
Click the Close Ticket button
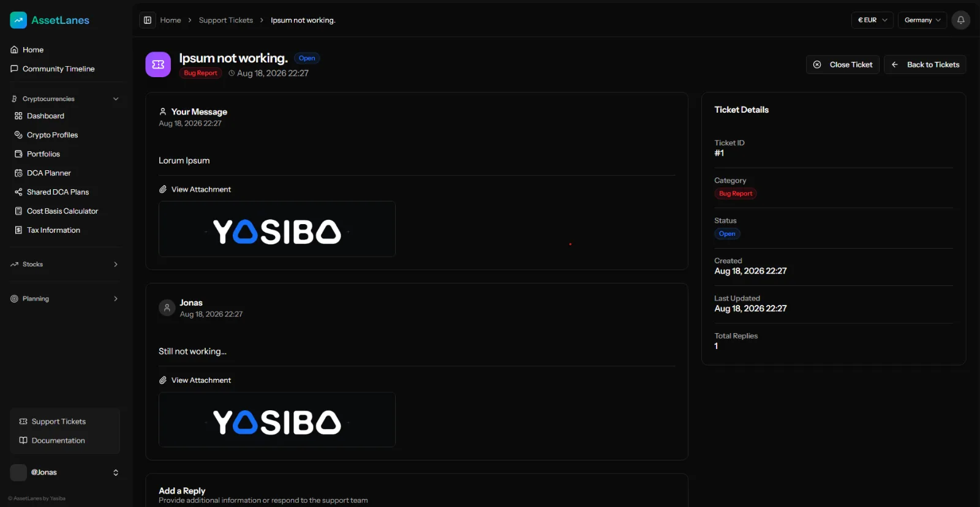tap(843, 64)
